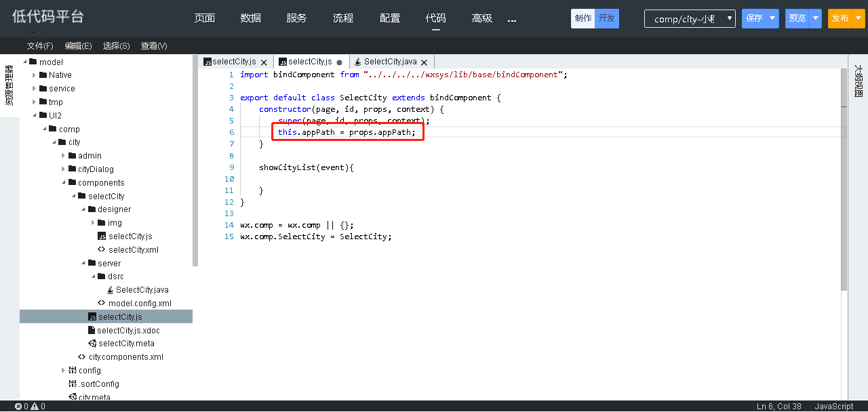This screenshot has width=868, height=412.
Task: Open selectCity.meta file in the tree
Action: (126, 344)
